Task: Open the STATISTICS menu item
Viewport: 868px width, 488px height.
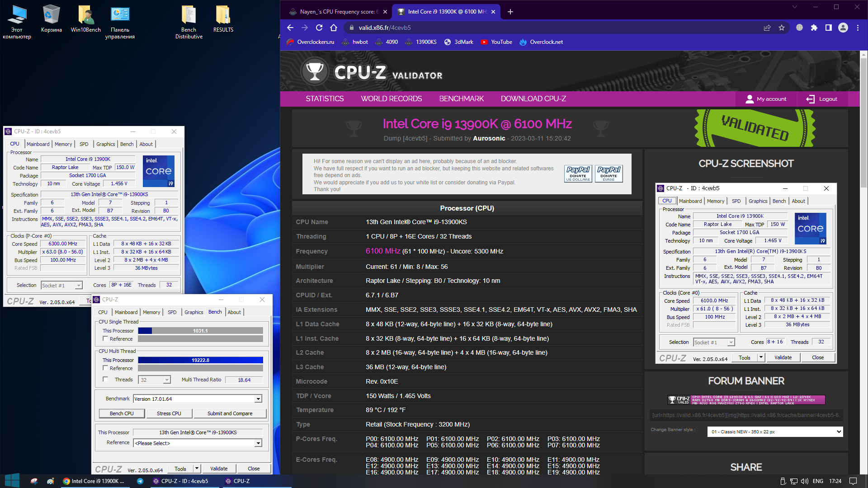Action: pos(325,99)
